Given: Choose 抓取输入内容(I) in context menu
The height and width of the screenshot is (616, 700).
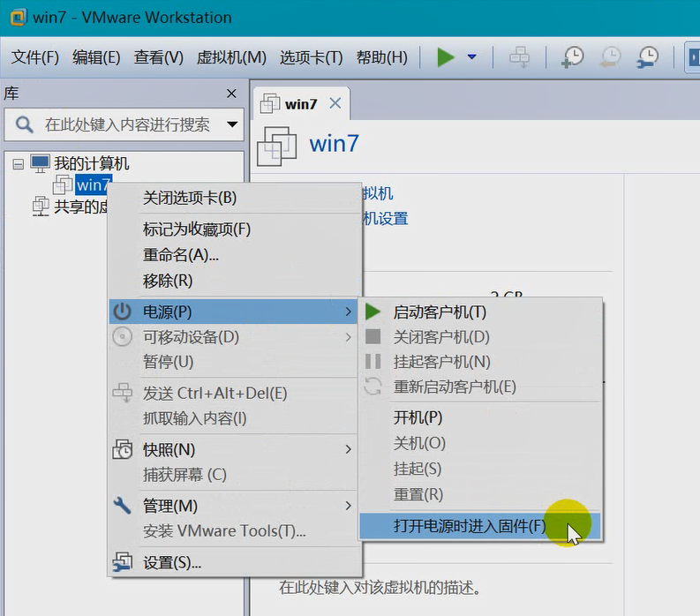Looking at the screenshot, I should pos(234,418).
